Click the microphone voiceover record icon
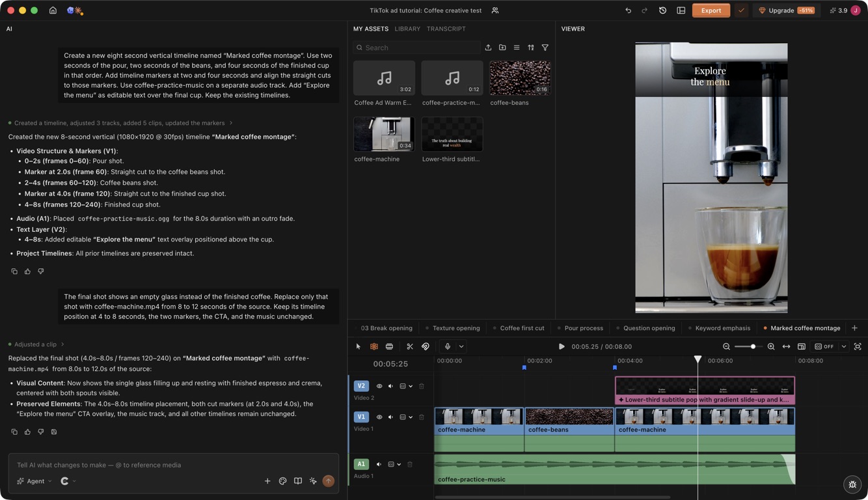Image resolution: width=868 pixels, height=500 pixels. pyautogui.click(x=448, y=346)
